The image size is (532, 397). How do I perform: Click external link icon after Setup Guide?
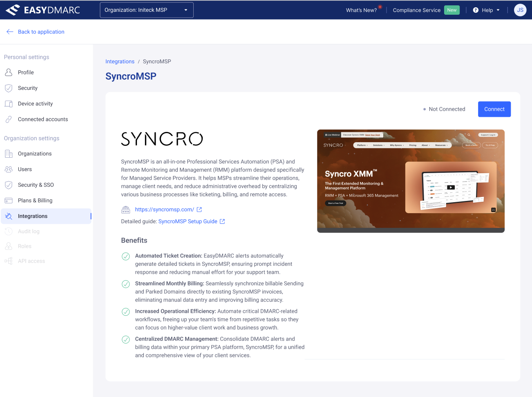(x=222, y=221)
